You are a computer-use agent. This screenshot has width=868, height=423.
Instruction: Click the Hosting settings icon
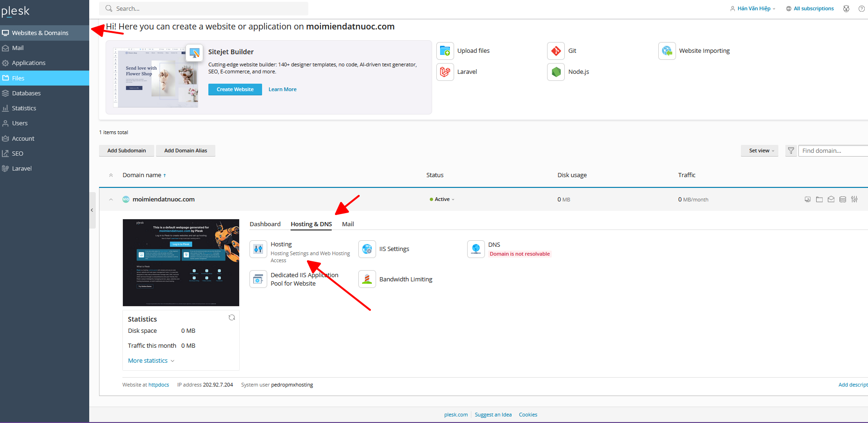258,249
